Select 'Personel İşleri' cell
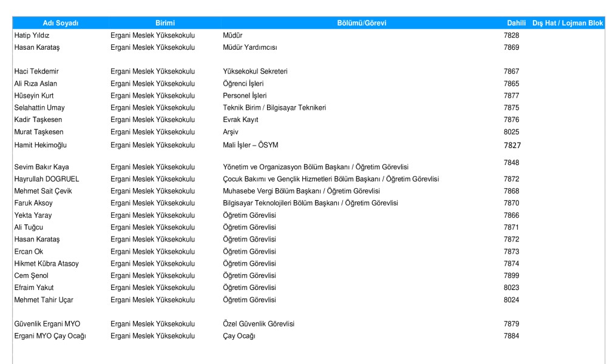The height and width of the screenshot is (364, 607). click(x=245, y=95)
